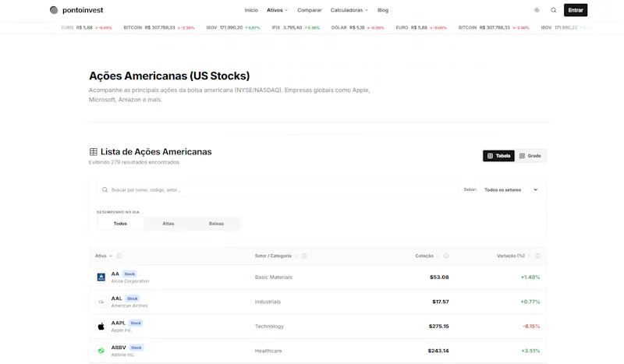Click the Apple Inc. logo icon
Viewport: 624px width, 364px height.
(101, 327)
